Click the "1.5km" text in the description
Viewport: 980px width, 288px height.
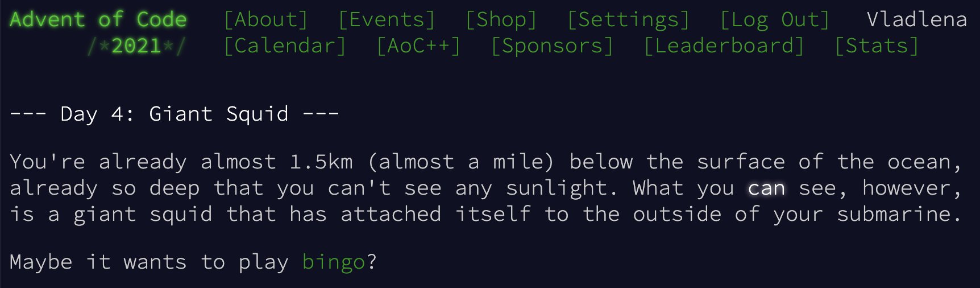pos(321,162)
